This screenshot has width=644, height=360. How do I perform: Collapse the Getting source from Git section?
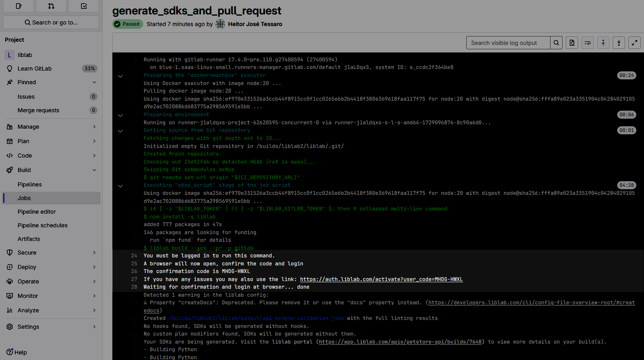click(120, 131)
